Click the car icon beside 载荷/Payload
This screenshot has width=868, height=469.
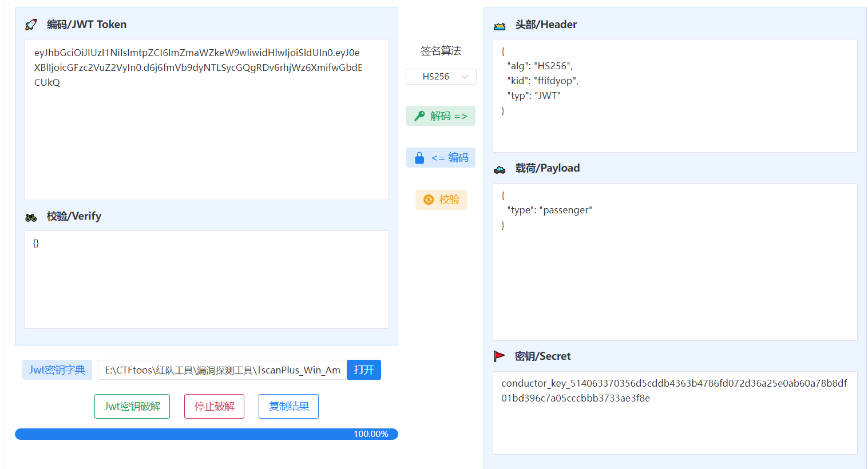tap(500, 169)
